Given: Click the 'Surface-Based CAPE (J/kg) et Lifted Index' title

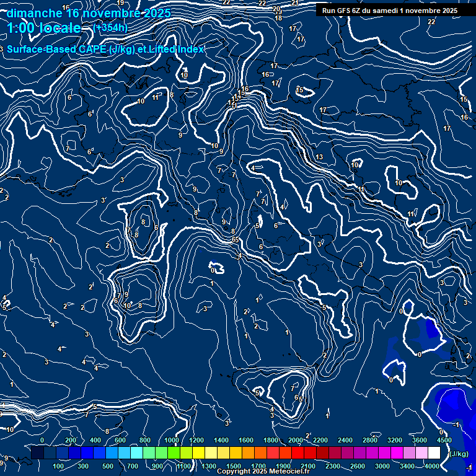Looking at the screenshot, I should 105,49.
